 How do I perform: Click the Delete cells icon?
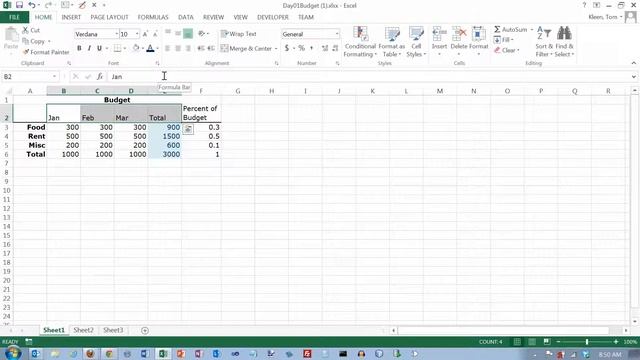(459, 33)
